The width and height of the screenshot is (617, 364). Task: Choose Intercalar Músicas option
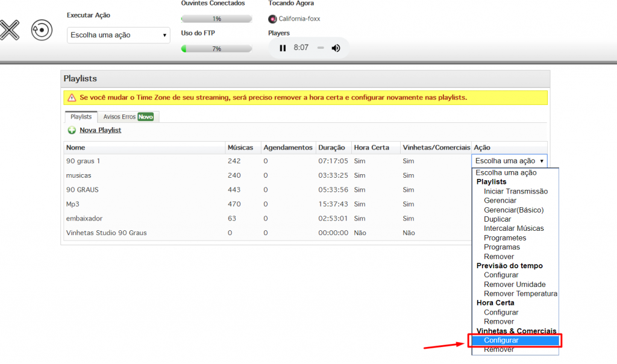[513, 228]
